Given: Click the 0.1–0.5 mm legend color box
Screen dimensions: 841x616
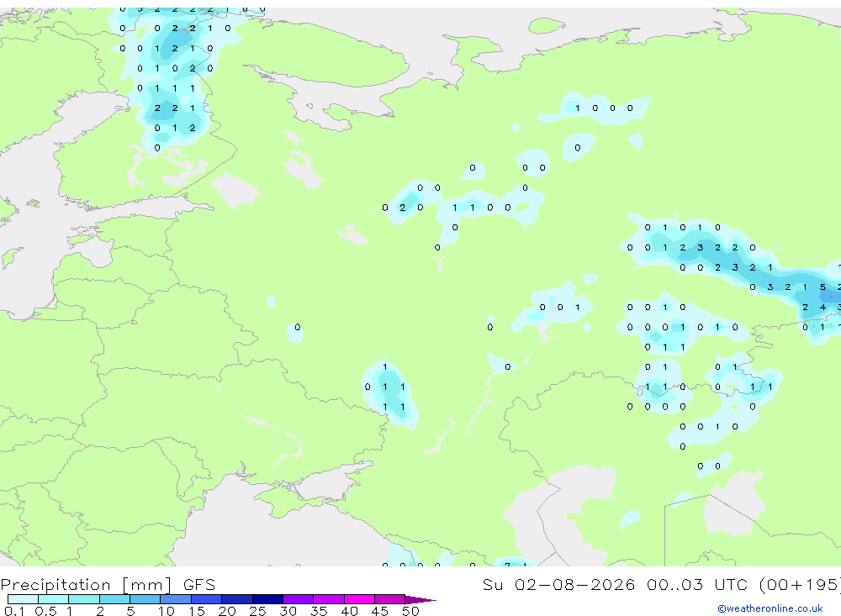Looking at the screenshot, I should [23, 599].
